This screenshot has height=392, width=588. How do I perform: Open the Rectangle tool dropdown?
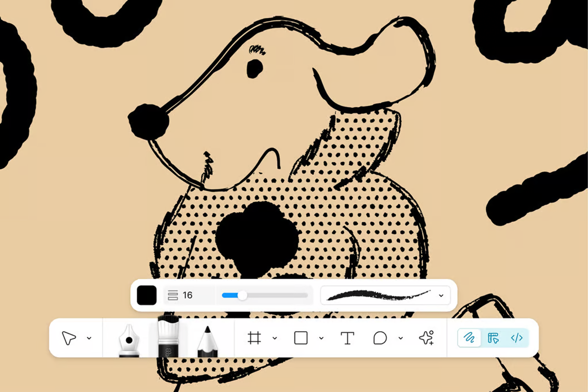coord(322,338)
